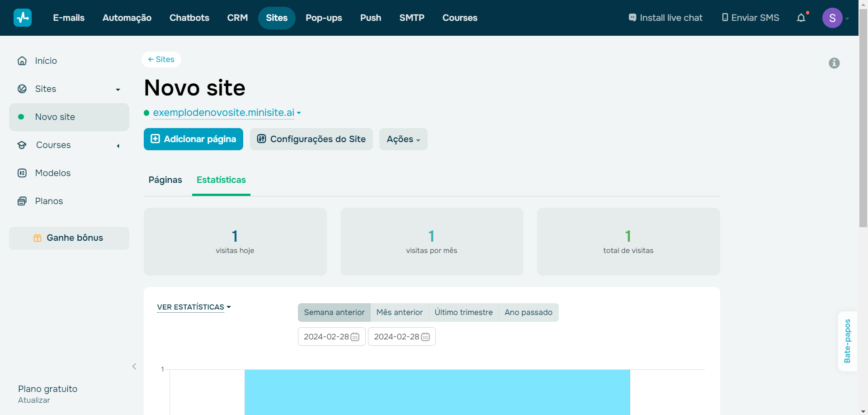Viewport: 868px width, 415px height.
Task: Open the Bate-papos side tab
Action: coord(848,341)
